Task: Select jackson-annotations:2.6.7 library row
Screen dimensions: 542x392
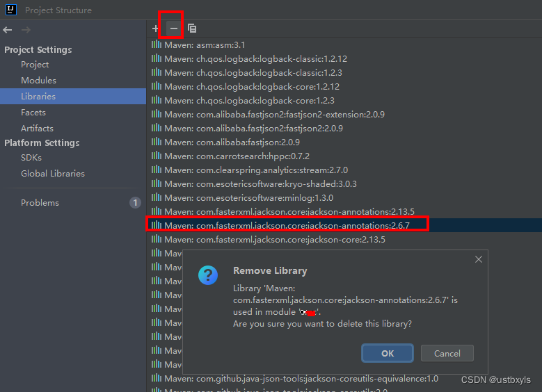Action: click(x=344, y=225)
